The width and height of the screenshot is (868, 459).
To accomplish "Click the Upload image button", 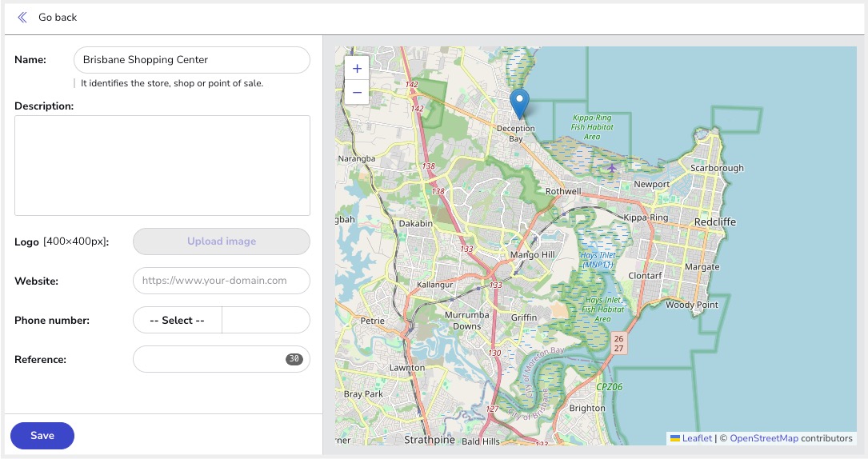I will click(222, 241).
